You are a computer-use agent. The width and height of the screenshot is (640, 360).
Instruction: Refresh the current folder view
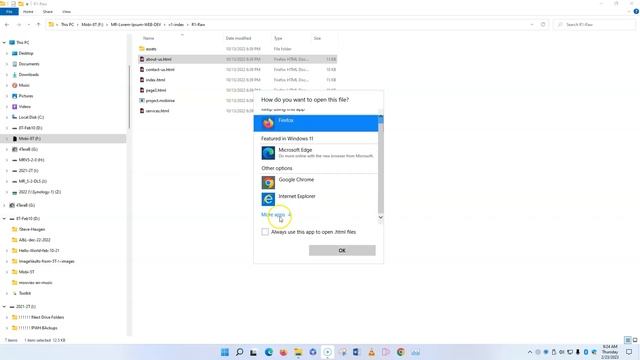coord(543,25)
